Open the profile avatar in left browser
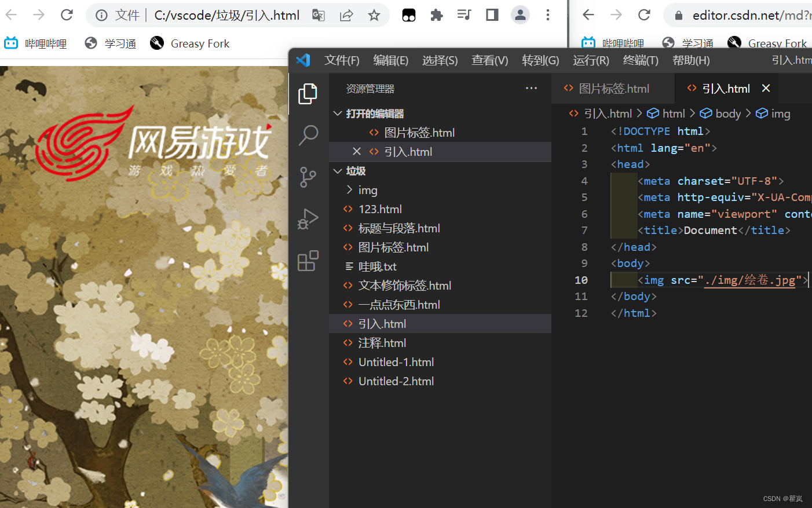 (520, 15)
